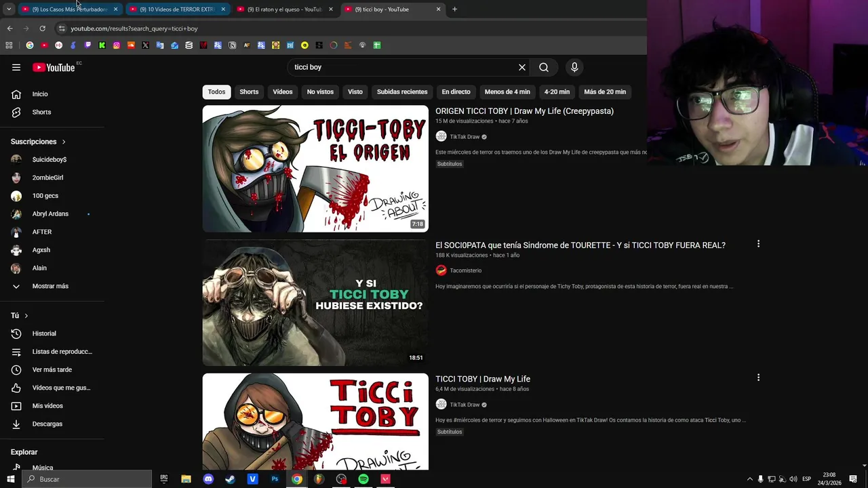
Task: Open the Google bookmark in bookmarks bar
Action: click(30, 45)
